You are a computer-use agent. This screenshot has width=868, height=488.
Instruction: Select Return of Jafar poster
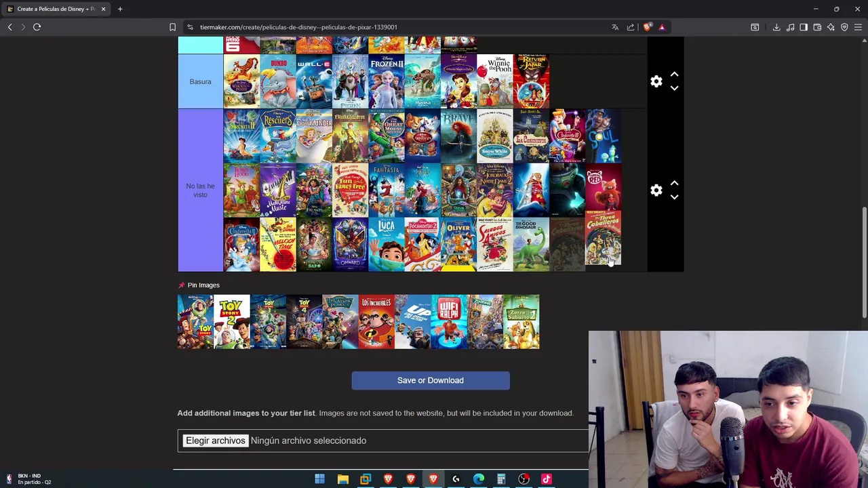[x=531, y=81]
